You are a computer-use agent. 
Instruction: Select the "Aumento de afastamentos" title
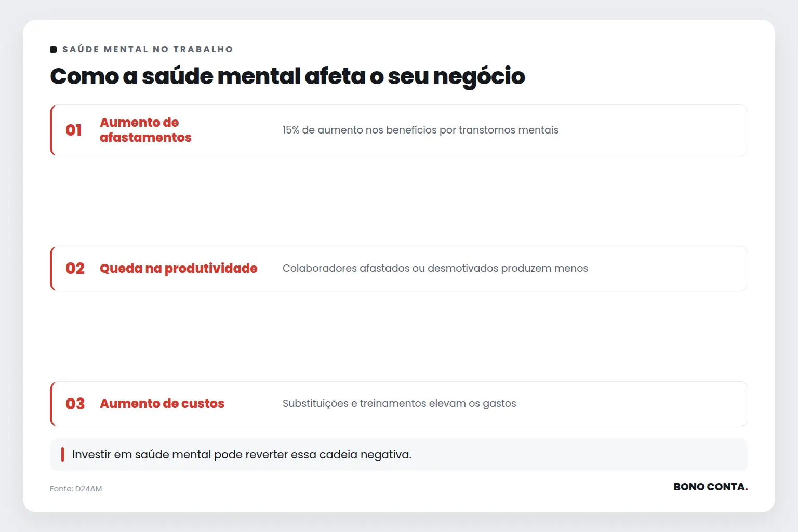145,130
